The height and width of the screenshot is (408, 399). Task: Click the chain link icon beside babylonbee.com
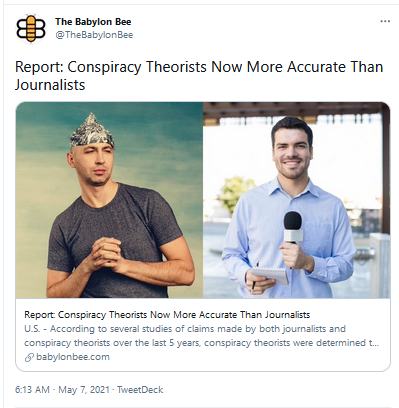(x=29, y=357)
